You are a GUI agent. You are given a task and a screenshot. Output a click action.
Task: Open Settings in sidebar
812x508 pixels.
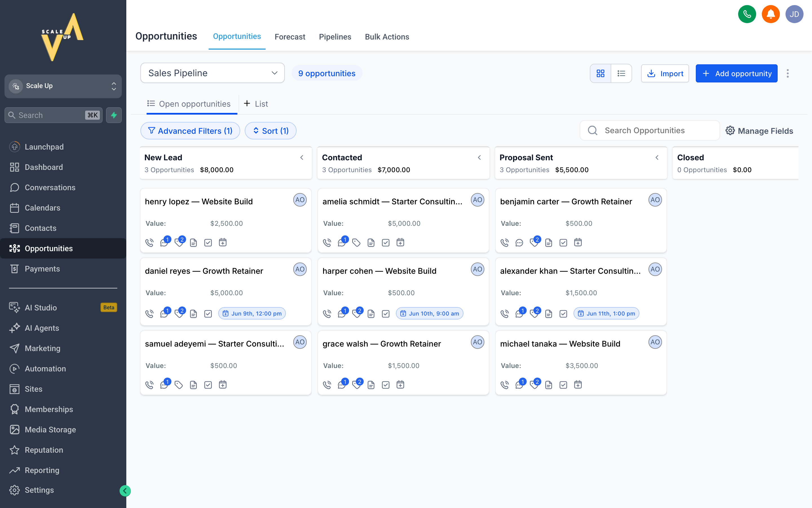pos(63,490)
